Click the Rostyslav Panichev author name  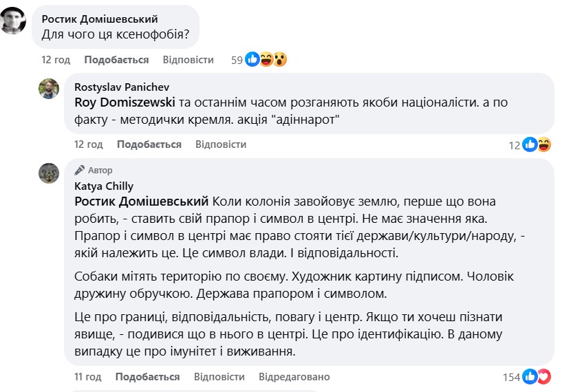point(120,86)
